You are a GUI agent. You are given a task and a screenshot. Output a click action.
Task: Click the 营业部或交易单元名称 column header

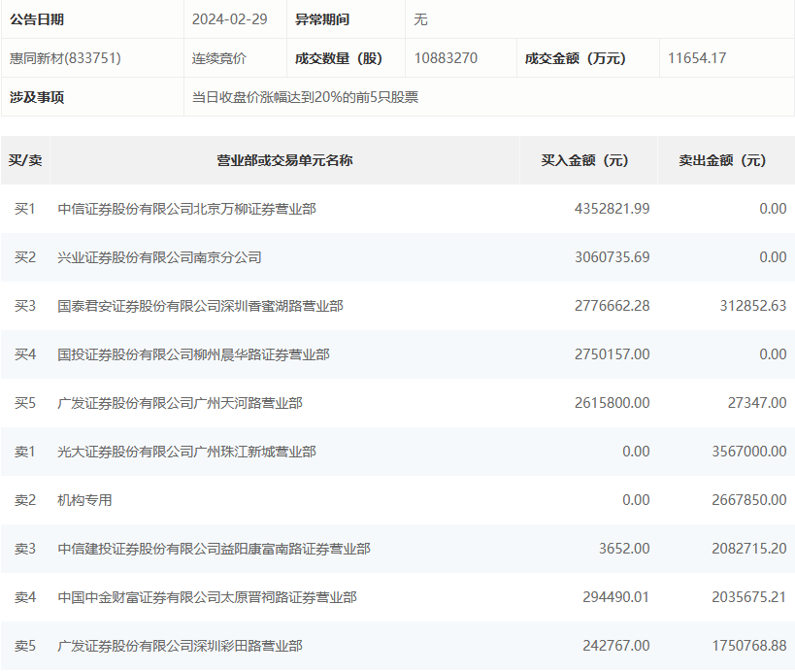(x=284, y=160)
